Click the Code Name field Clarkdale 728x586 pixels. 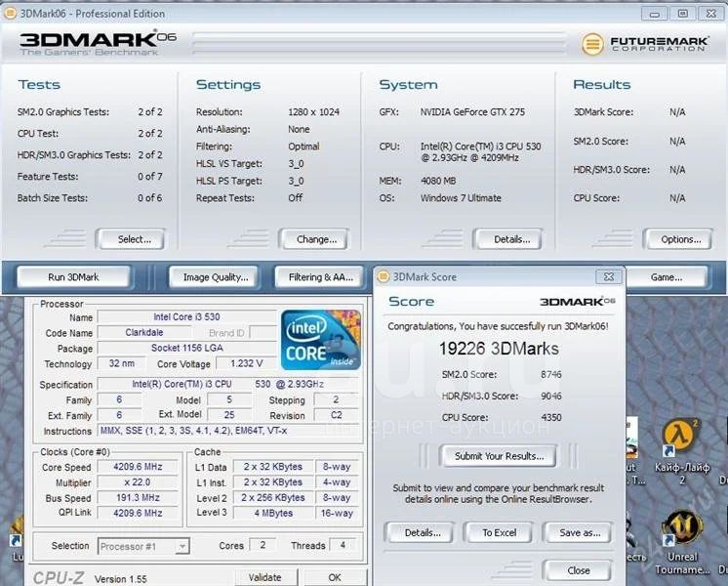coord(143,333)
